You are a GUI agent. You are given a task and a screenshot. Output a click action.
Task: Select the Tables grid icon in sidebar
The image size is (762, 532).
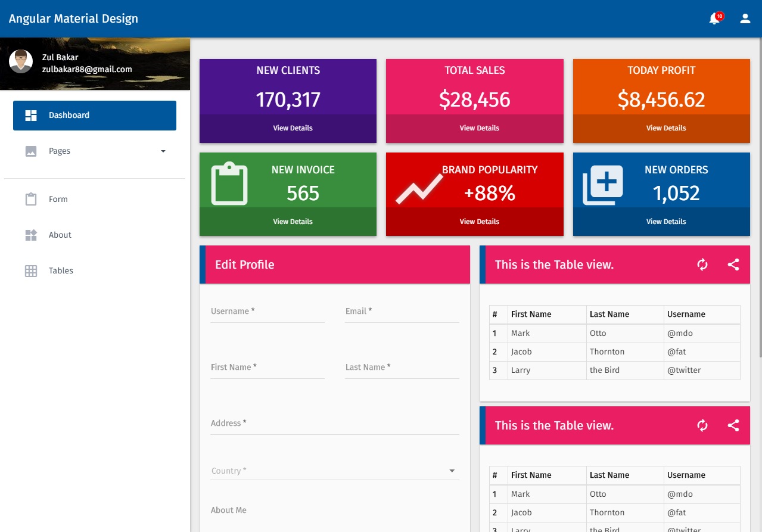(x=30, y=270)
